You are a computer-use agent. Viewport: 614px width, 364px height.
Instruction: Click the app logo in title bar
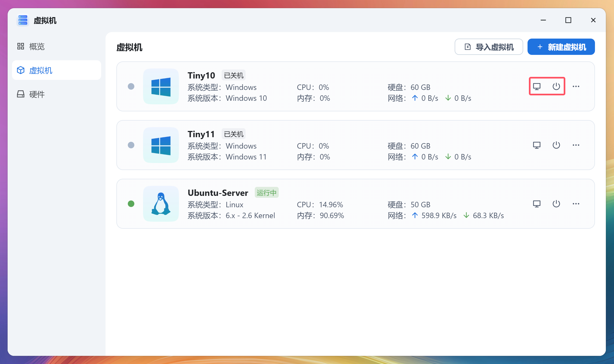[23, 20]
